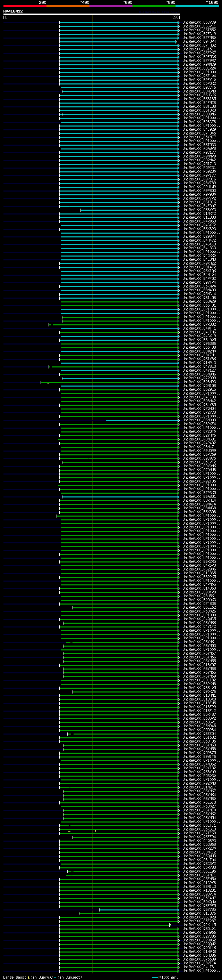This screenshot has width=222, height=980.
Task: Select hit label UniRef100_Q755D9
Action: 199,959
